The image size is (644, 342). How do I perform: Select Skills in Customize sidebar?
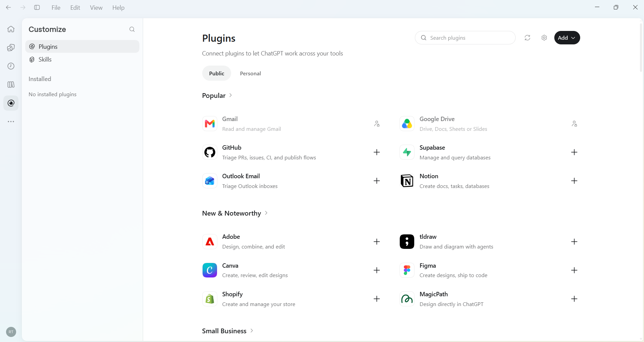[x=82, y=60]
